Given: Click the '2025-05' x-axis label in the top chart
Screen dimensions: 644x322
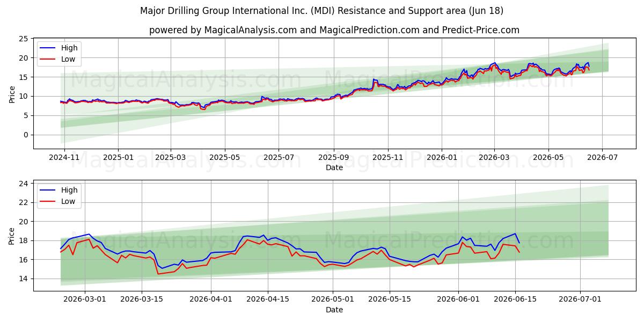Looking at the screenshot, I should coord(224,158).
